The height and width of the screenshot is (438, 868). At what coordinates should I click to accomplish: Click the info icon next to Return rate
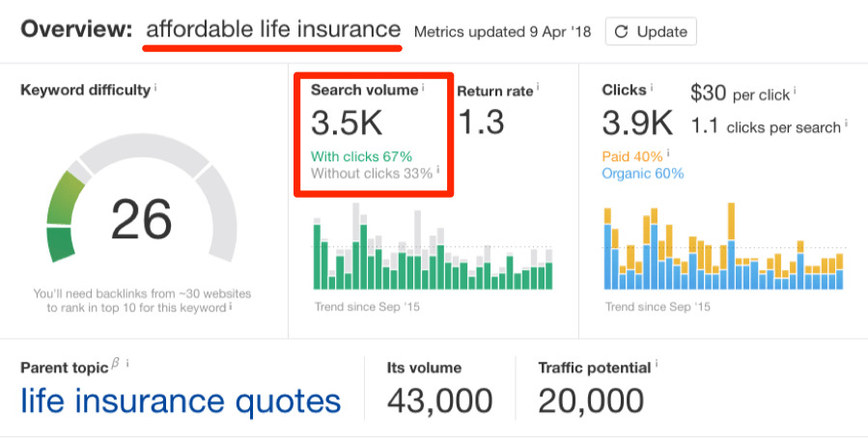[x=540, y=90]
